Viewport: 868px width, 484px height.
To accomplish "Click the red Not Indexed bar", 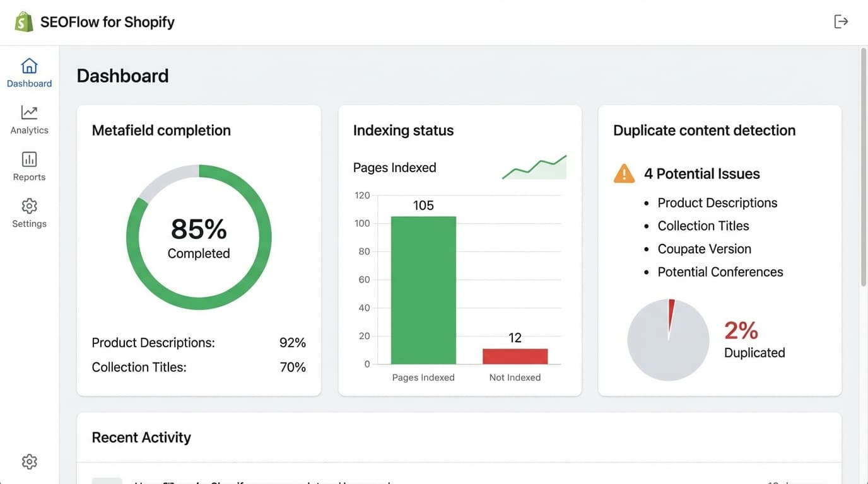I will [515, 355].
